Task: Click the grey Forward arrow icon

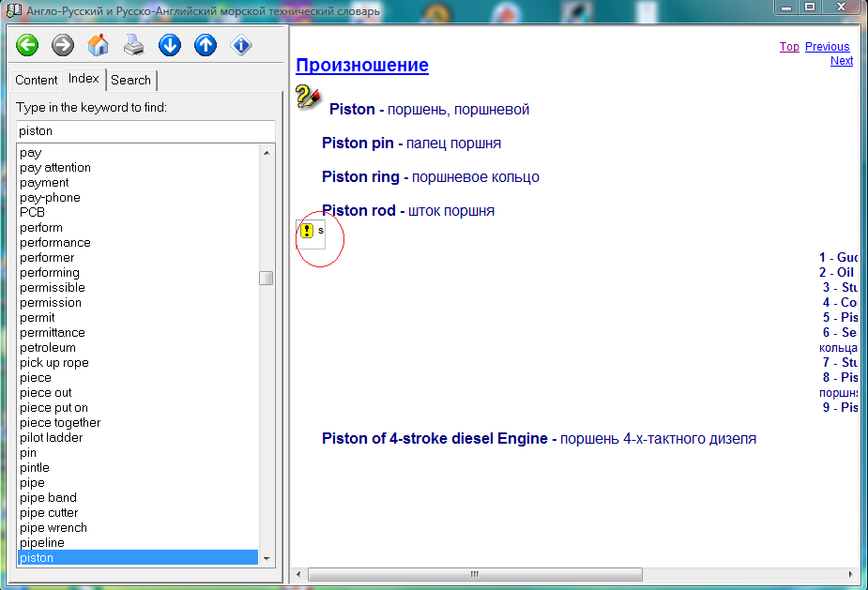Action: pyautogui.click(x=63, y=45)
